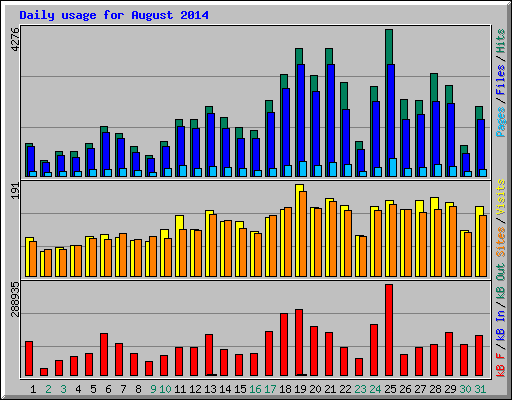This screenshot has height=400, width=512.
Task: Click day 7 axis label
Action: click(x=123, y=389)
